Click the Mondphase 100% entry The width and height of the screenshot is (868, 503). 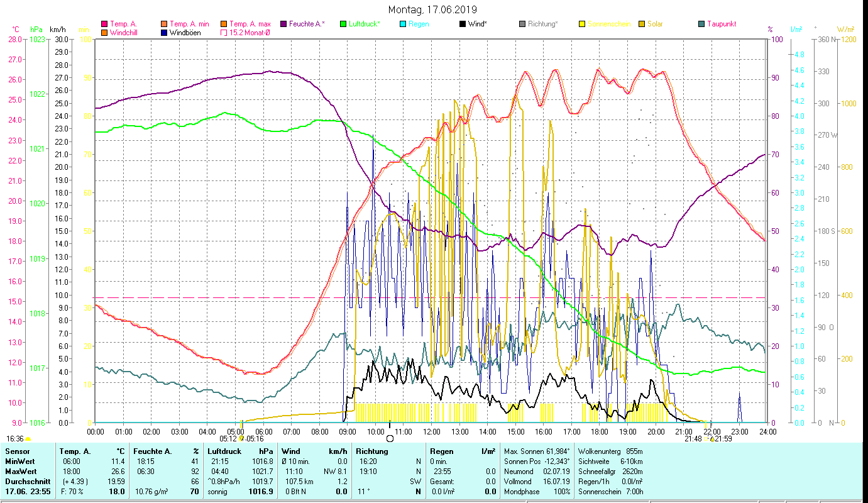(537, 492)
